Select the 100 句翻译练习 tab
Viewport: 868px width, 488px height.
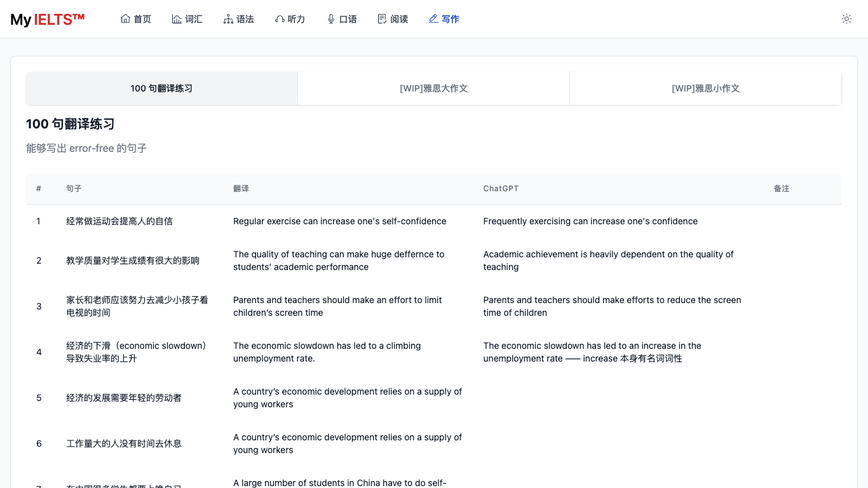(x=161, y=88)
